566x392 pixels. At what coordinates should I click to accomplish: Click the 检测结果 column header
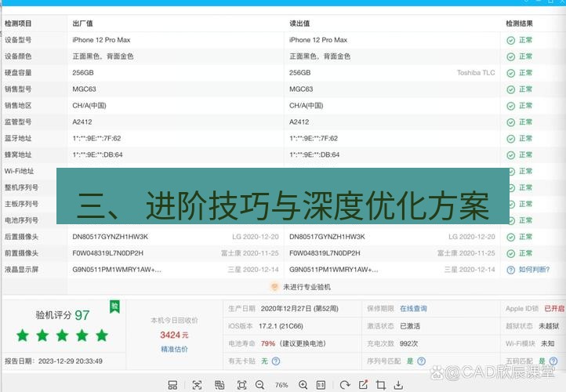click(519, 24)
